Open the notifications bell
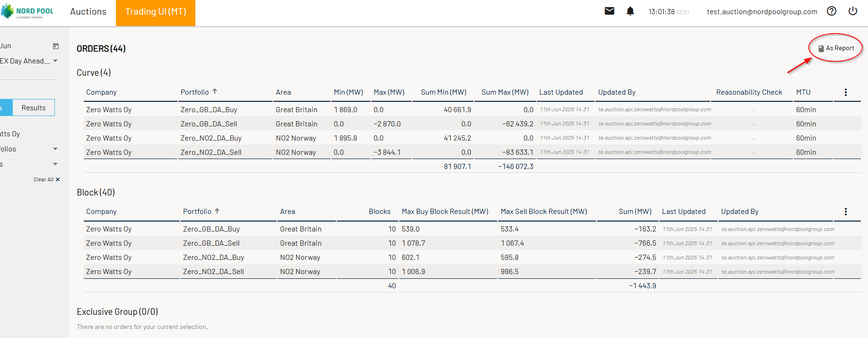This screenshot has width=868, height=338. (630, 11)
